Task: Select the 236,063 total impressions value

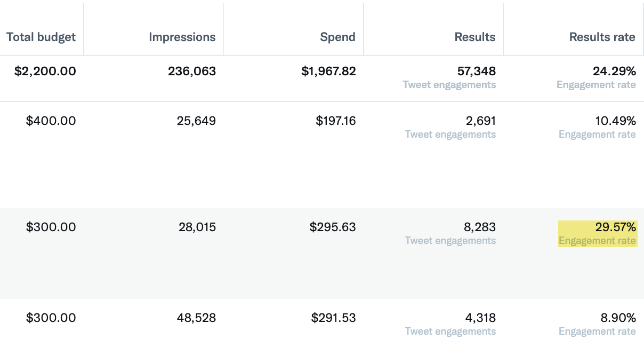Action: point(192,71)
